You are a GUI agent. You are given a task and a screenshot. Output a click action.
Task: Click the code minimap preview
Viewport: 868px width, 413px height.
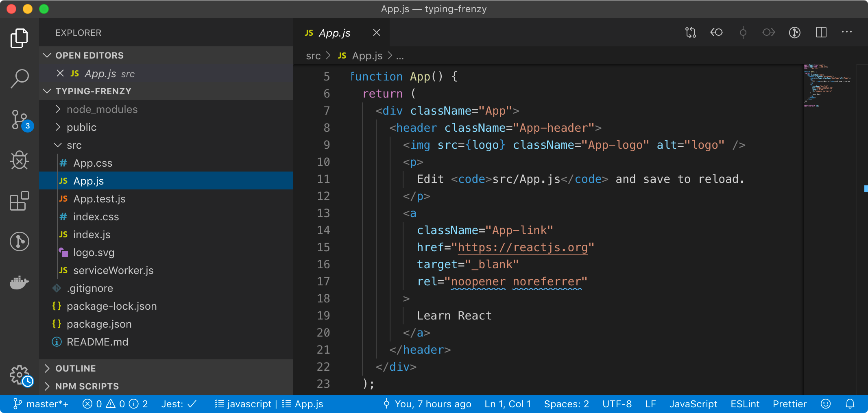827,85
